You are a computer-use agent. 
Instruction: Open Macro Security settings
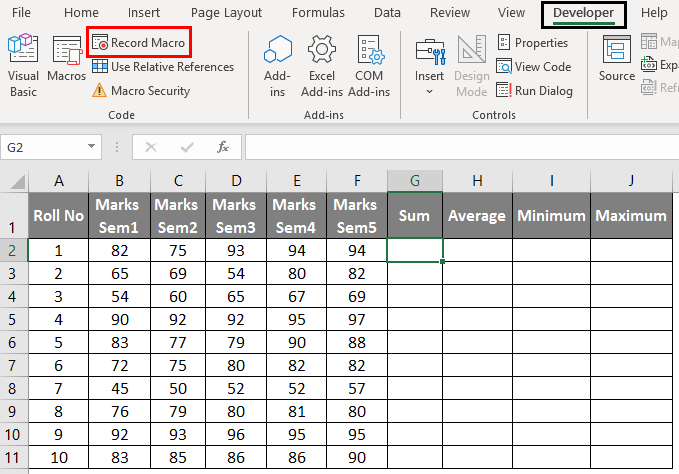pyautogui.click(x=140, y=90)
